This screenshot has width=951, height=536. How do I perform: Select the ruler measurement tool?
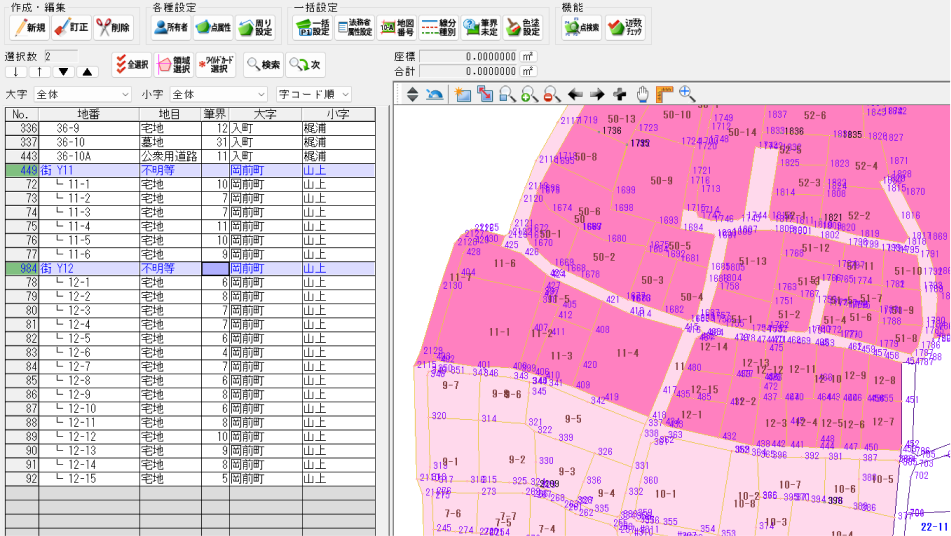[664, 94]
